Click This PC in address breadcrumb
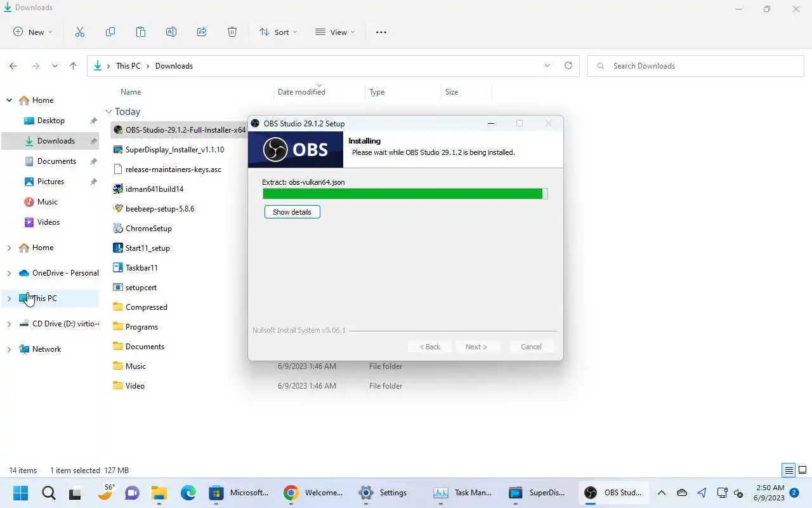Viewport: 812px width, 508px height. tap(128, 66)
